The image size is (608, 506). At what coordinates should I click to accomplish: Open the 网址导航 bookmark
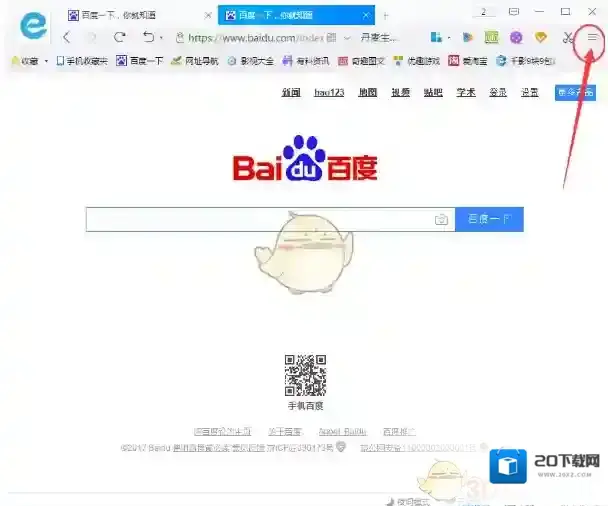coord(195,61)
